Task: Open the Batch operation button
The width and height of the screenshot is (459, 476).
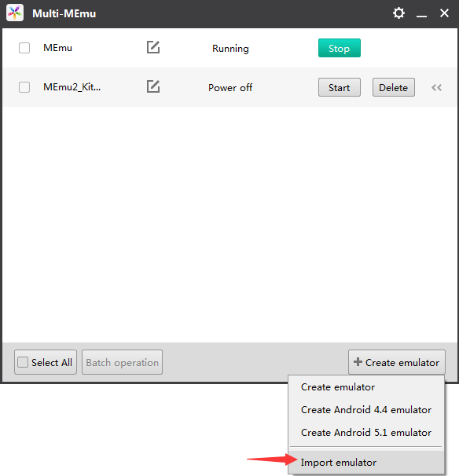Action: click(122, 362)
